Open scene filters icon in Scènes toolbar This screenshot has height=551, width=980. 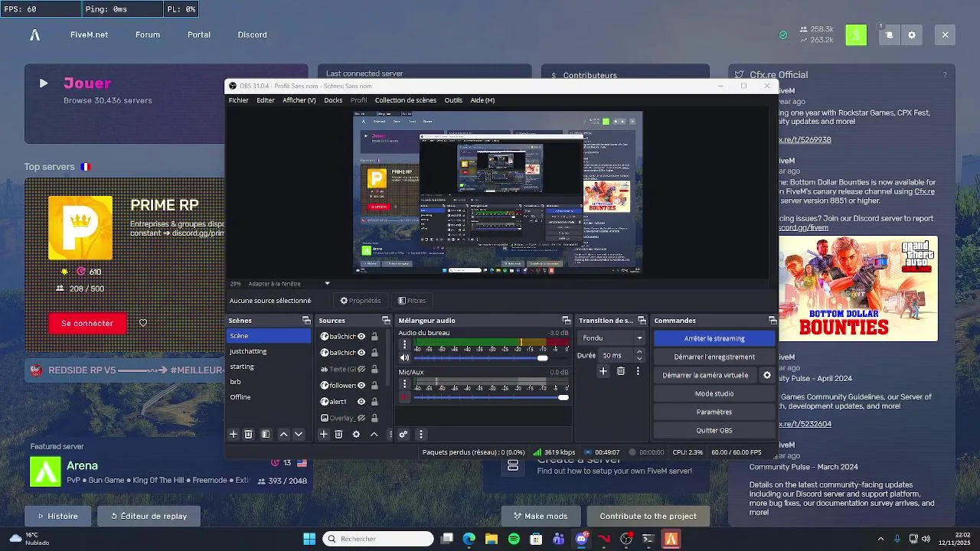[266, 434]
